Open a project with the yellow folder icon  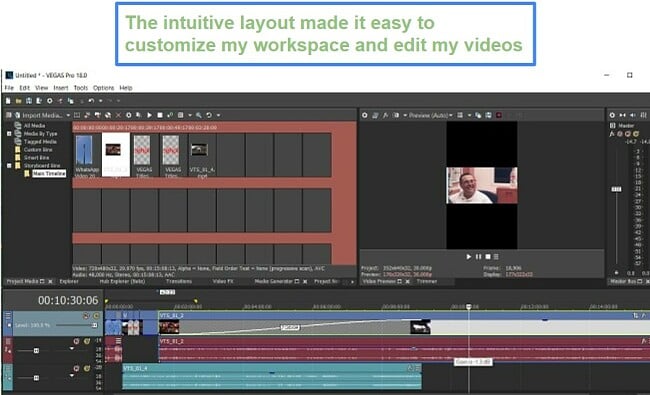[19, 101]
